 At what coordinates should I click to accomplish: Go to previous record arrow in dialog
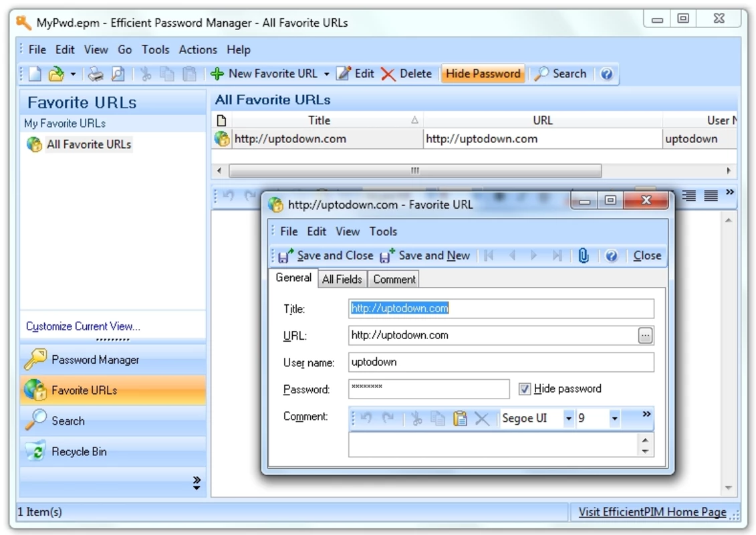pyautogui.click(x=512, y=255)
